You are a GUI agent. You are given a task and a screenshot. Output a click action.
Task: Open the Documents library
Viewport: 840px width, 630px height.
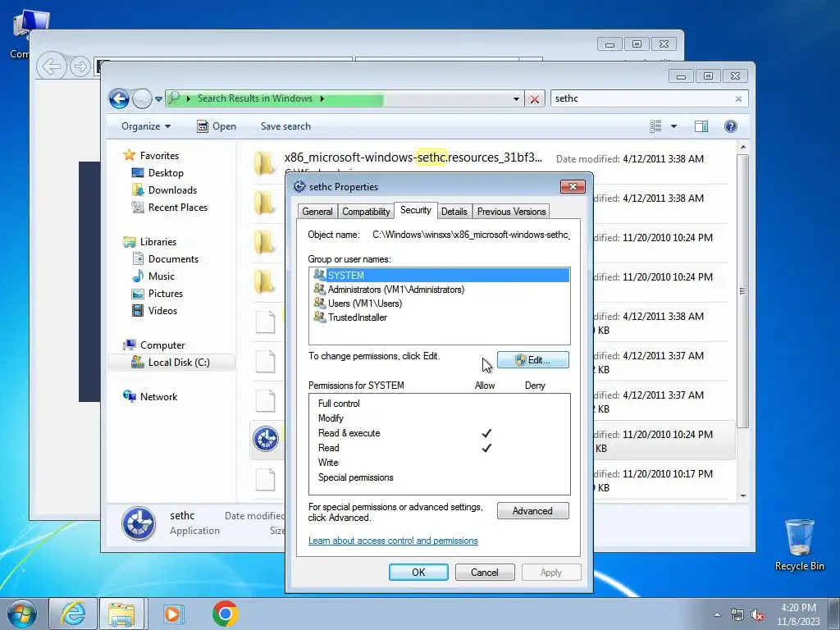(166, 258)
